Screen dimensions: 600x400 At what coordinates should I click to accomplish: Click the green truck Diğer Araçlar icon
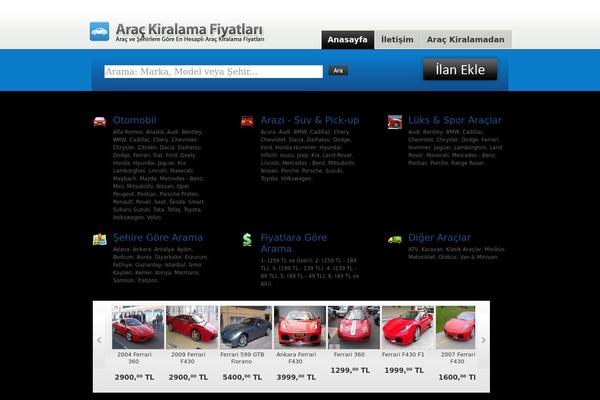[395, 240]
